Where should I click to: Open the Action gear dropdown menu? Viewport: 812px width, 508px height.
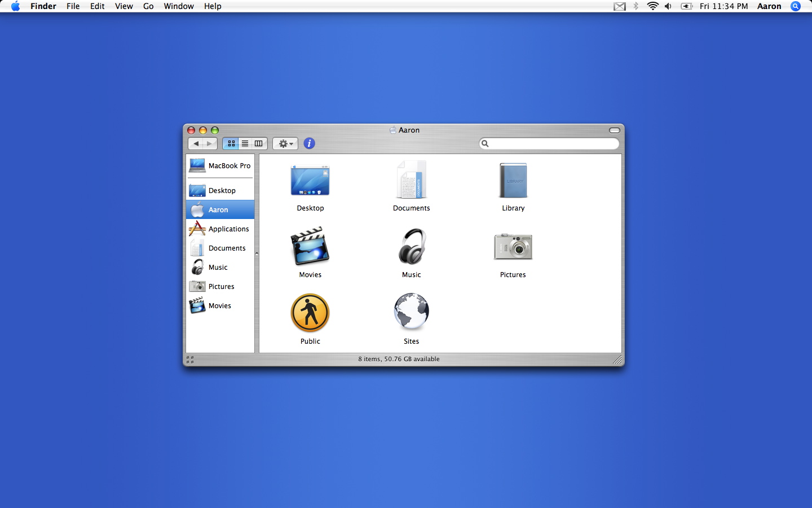click(285, 143)
